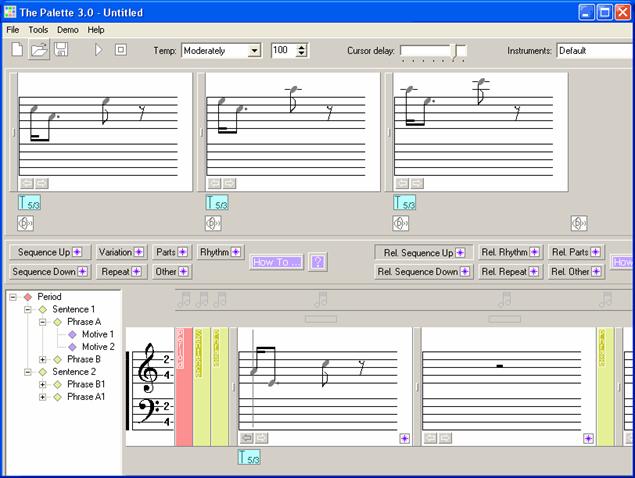Image resolution: width=635 pixels, height=478 pixels.
Task: Adjust the Cursor delay slider
Action: click(x=458, y=50)
